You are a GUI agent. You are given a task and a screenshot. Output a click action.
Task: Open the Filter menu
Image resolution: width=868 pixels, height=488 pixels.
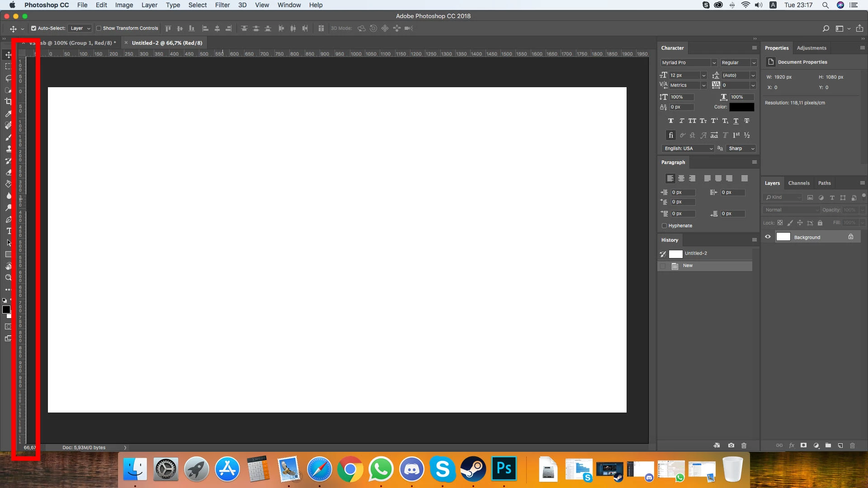click(222, 5)
